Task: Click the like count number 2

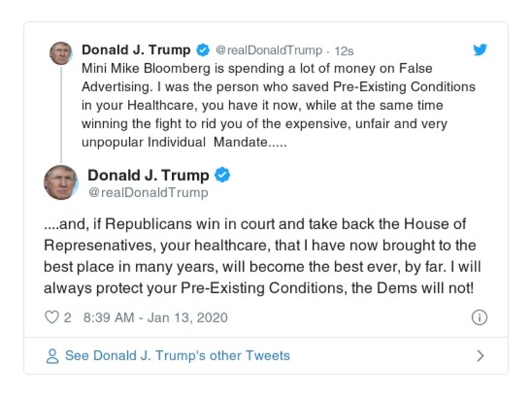Action: tap(68, 317)
